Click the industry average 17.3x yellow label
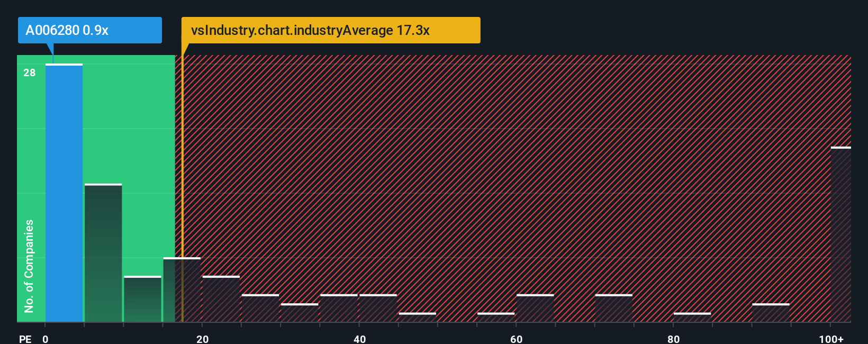The width and height of the screenshot is (868, 344). [x=331, y=30]
